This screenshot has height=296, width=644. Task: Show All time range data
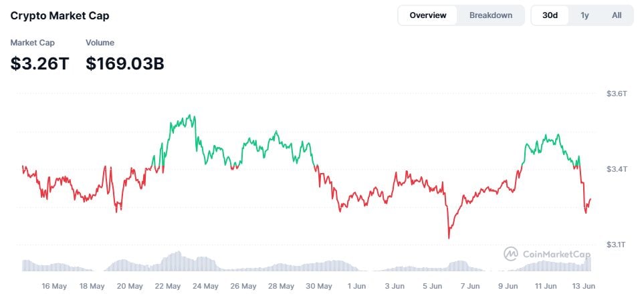click(x=617, y=15)
